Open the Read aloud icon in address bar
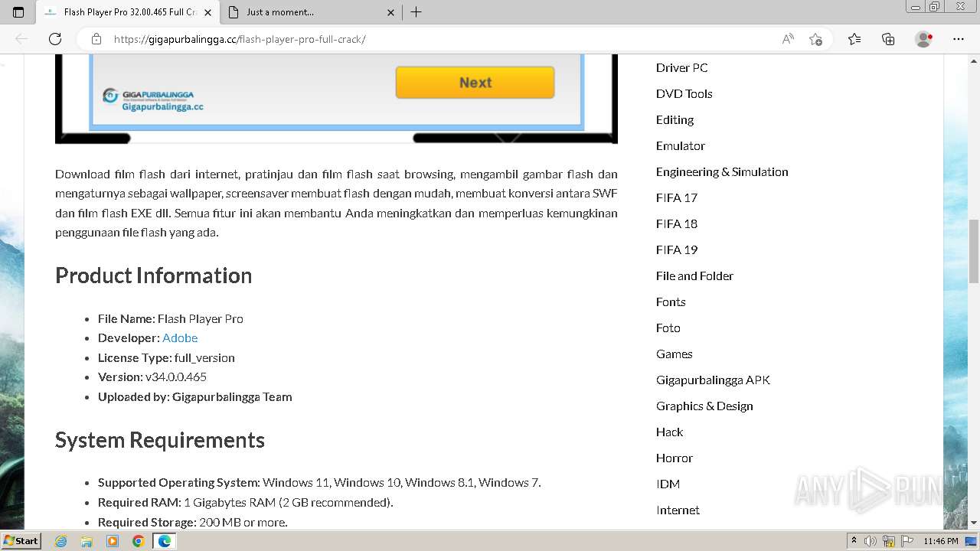Viewport: 980px width, 551px height. click(788, 39)
